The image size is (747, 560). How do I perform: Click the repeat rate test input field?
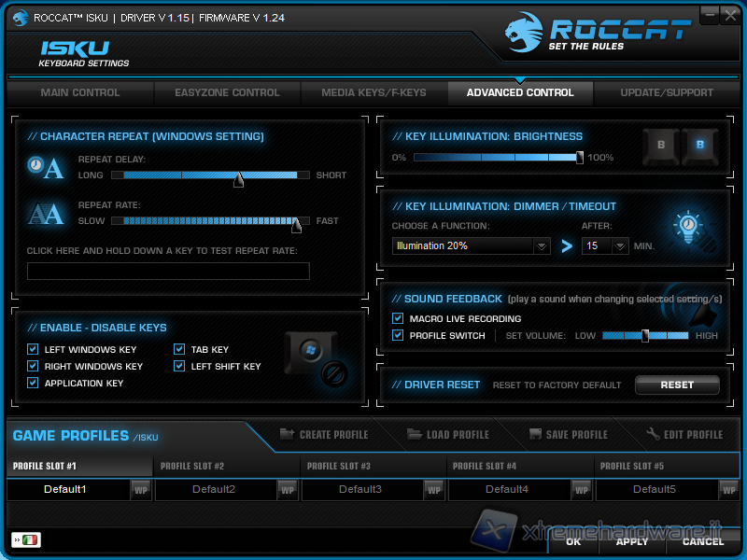click(168, 272)
